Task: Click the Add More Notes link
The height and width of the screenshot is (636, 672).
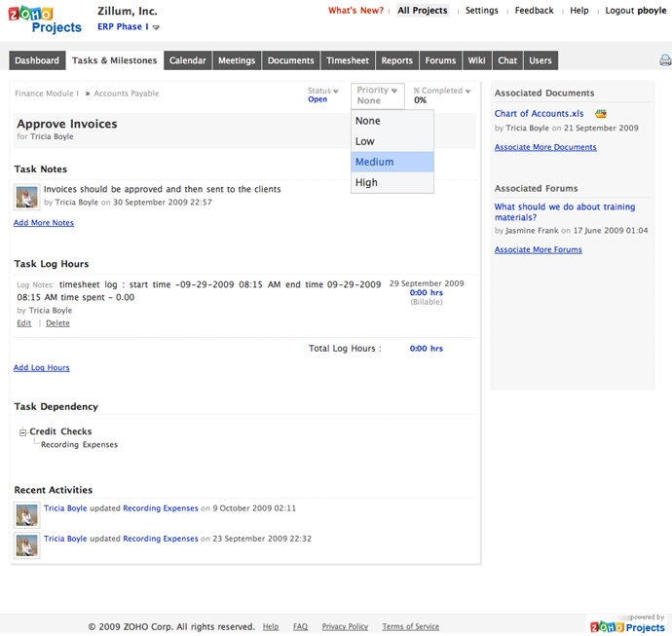Action: coord(44,223)
